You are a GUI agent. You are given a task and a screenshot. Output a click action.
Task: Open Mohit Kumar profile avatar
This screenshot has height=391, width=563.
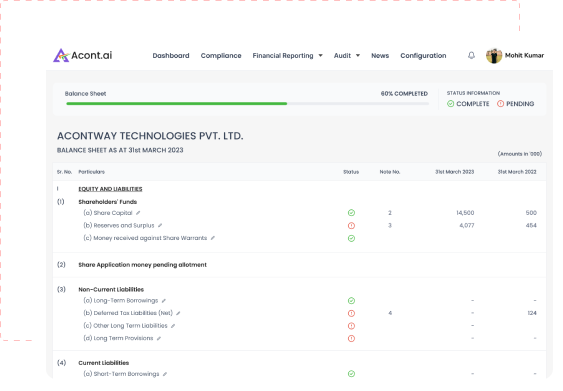click(494, 56)
